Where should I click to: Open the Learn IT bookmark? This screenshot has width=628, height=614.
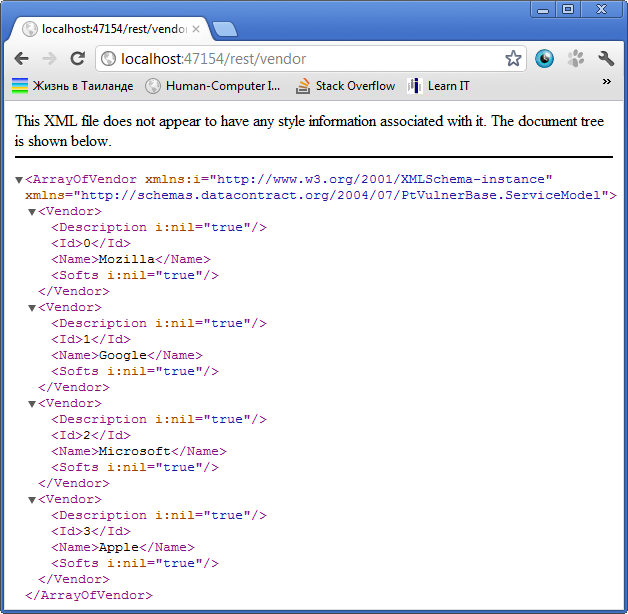438,86
